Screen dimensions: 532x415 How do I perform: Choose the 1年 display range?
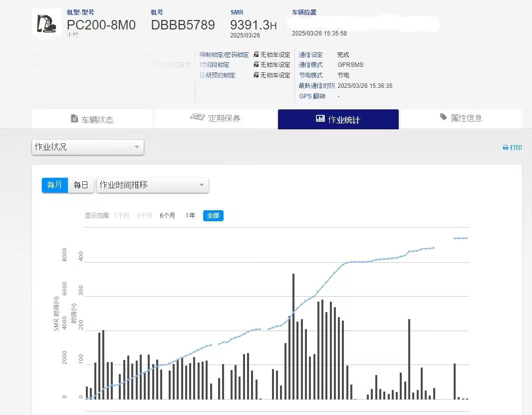pos(190,216)
